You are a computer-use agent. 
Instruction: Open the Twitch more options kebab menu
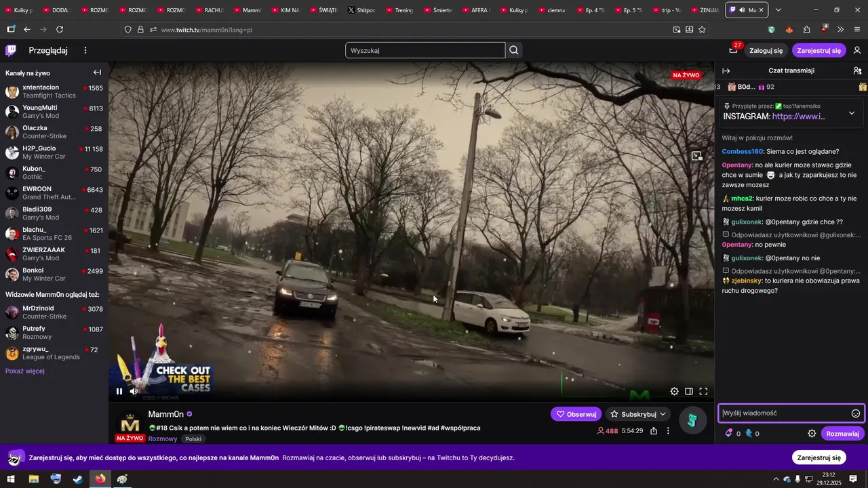(85, 50)
